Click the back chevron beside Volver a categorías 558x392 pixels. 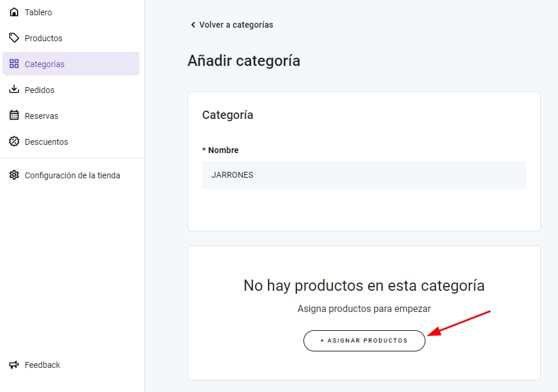[193, 25]
